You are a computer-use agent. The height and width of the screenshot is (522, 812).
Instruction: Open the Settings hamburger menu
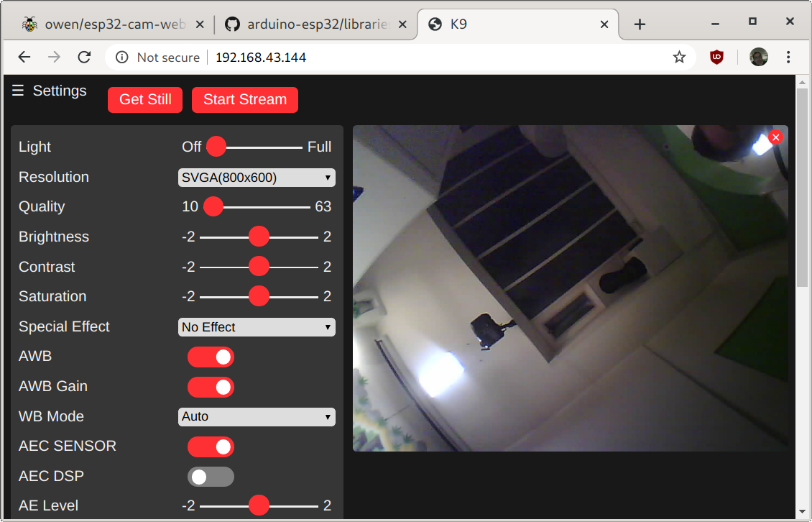tap(17, 91)
